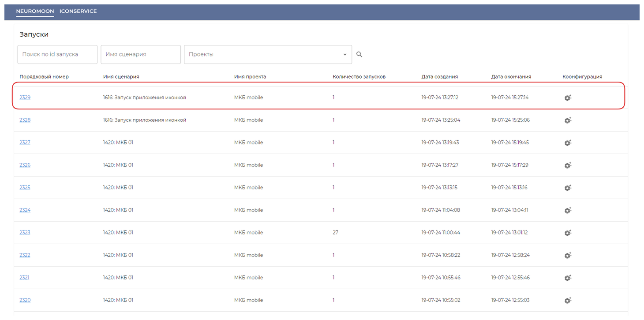Open run link 2326
The width and height of the screenshot is (644, 320).
tap(25, 165)
